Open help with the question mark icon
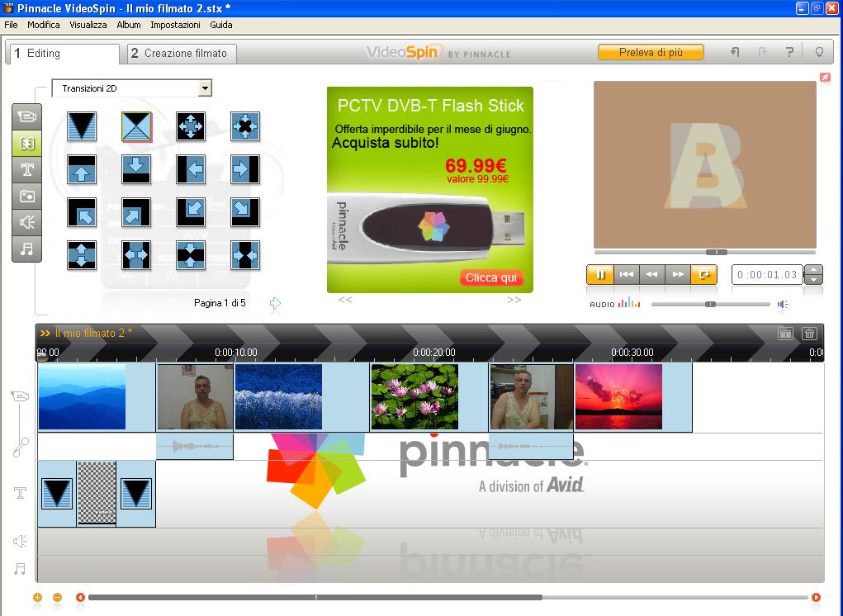 coord(789,52)
